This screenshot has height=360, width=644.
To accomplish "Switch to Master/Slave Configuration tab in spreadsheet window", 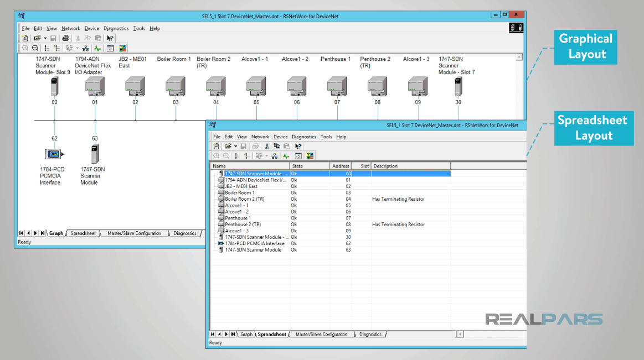I will [322, 334].
